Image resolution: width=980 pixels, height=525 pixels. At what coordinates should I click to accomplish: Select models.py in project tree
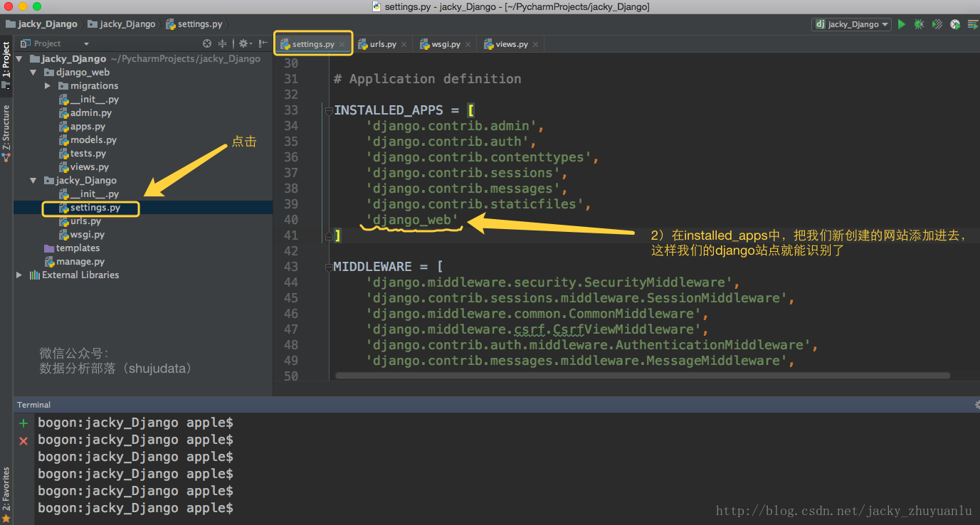click(x=88, y=140)
